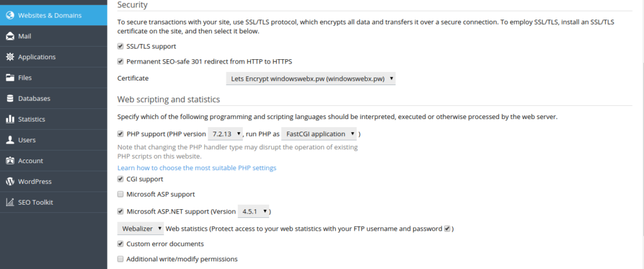Open the FastCGI application handler dropdown

point(319,134)
